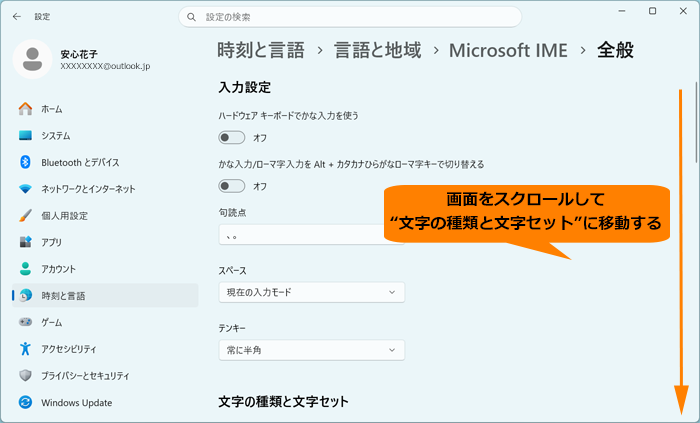Viewport: 700px width, 423px height.
Task: Click the Bluetooth icon in sidebar
Action: point(25,162)
